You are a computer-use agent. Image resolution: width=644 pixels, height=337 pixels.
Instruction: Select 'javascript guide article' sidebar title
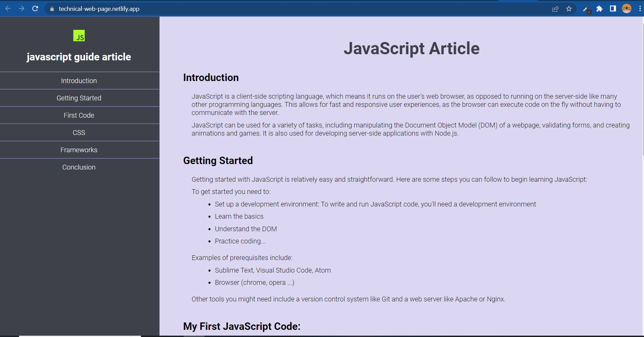[x=79, y=57]
